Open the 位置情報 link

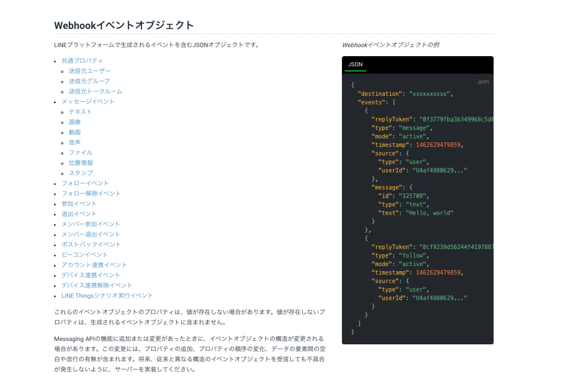pyautogui.click(x=81, y=163)
